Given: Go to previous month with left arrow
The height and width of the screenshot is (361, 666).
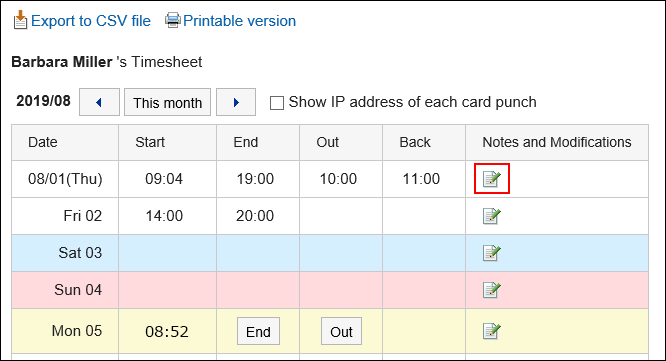Looking at the screenshot, I should (99, 102).
